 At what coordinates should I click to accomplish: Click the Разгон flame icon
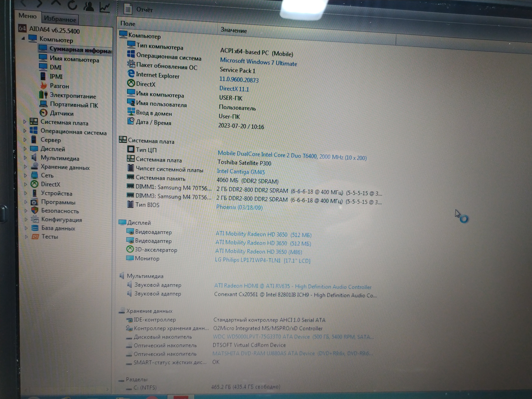(x=44, y=85)
